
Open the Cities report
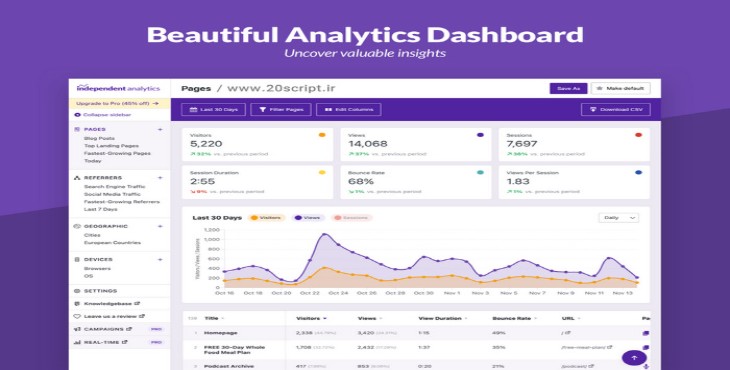pyautogui.click(x=92, y=235)
